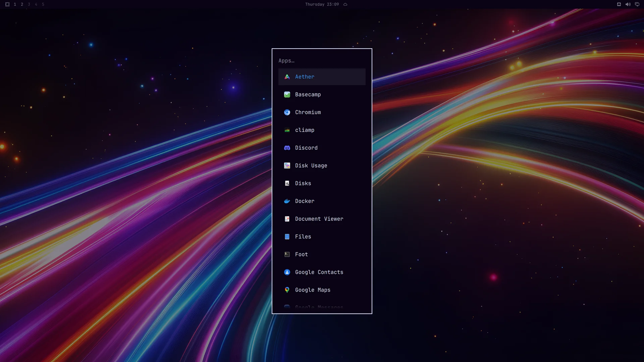Switch to workspace 1 in top bar
This screenshot has height=362, width=644.
15,4
